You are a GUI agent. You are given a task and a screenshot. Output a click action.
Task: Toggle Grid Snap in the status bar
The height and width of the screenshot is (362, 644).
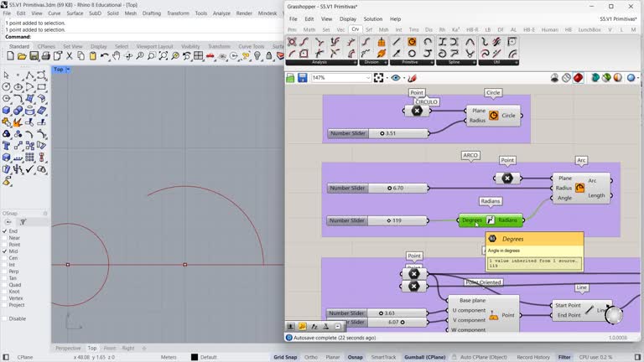(x=284, y=357)
